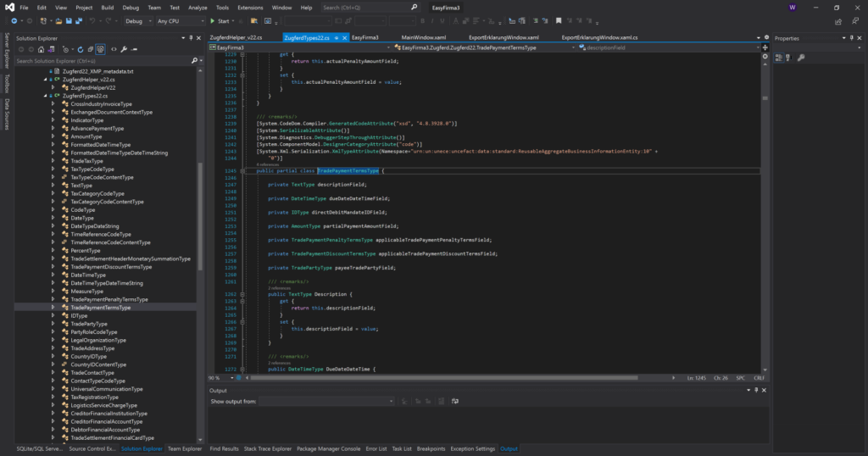Viewport: 868px width, 456px height.
Task: Click the Visual Studio logo icon
Action: [x=9, y=8]
